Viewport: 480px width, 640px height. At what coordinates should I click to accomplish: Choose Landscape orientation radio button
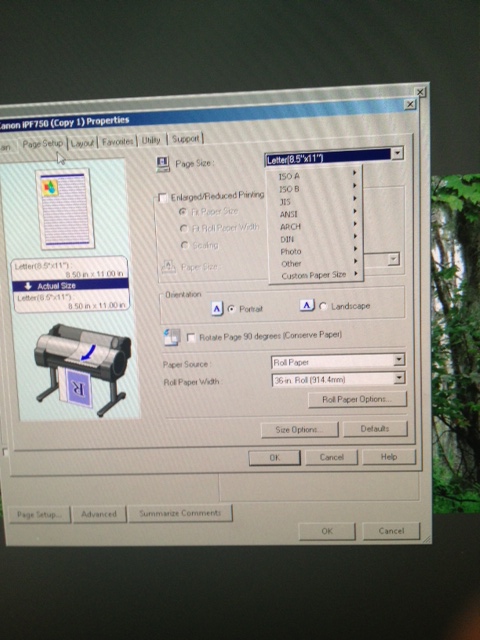[x=323, y=306]
